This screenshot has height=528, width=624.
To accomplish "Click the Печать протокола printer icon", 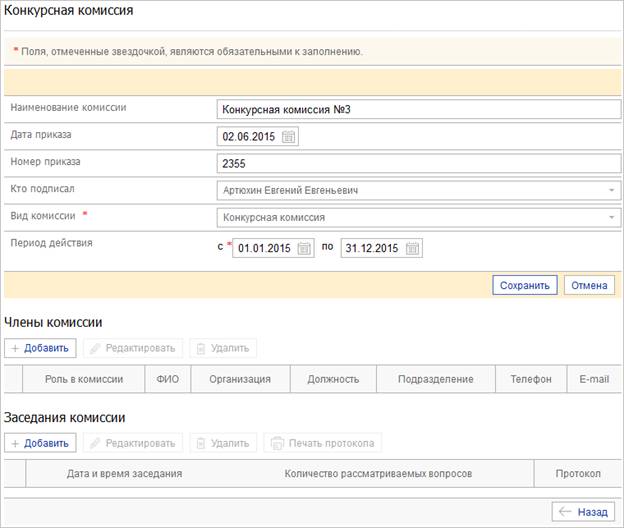I will 277,443.
